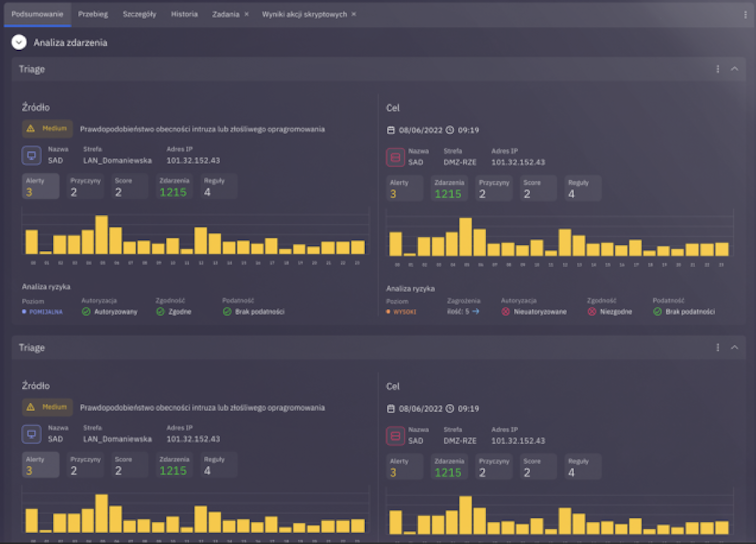Screen dimensions: 756x544
Task: Click the Medium warning badge in first Źródło
Action: [x=47, y=129]
